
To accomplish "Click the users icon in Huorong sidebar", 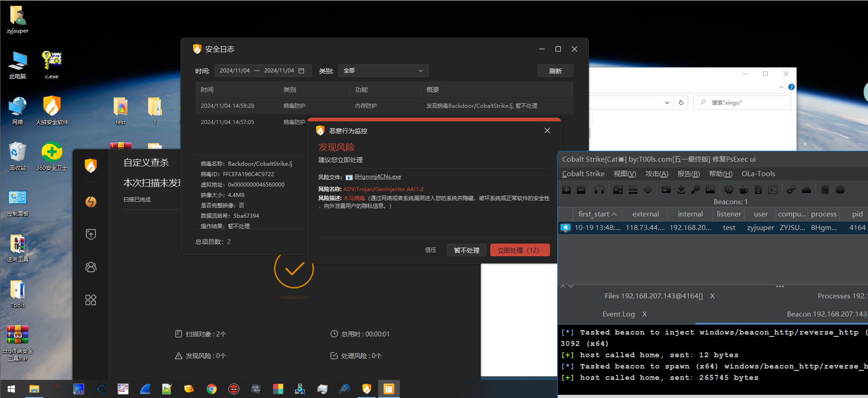I will pyautogui.click(x=91, y=267).
